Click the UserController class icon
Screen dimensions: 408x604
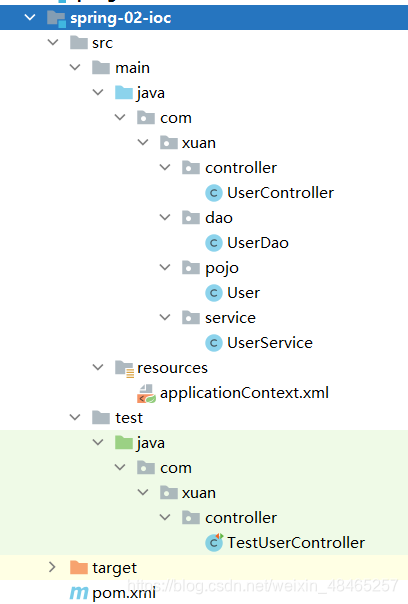(x=214, y=193)
